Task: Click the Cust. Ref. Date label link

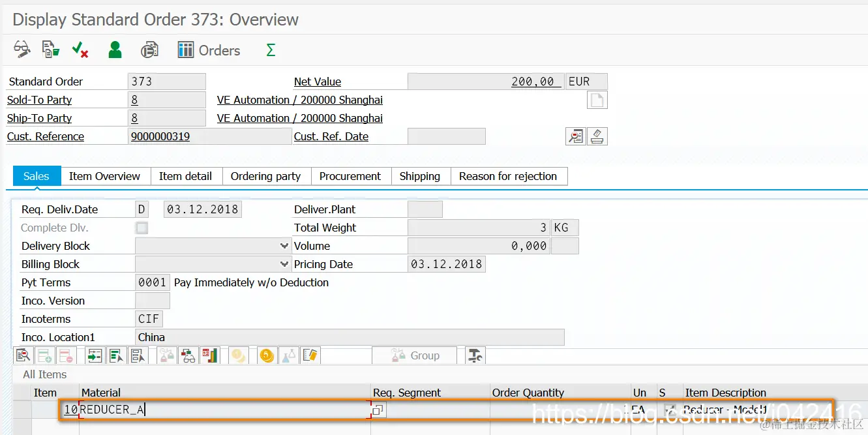Action: pyautogui.click(x=331, y=136)
